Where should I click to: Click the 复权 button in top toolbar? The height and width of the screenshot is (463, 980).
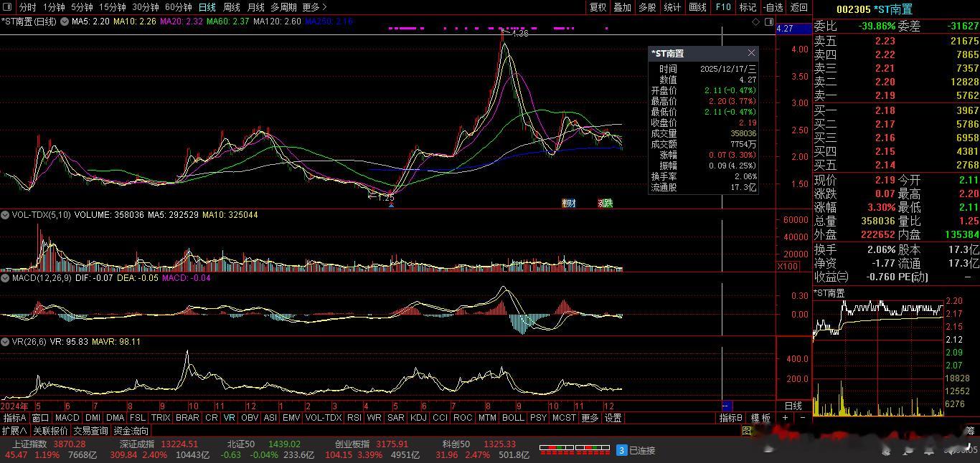[598, 7]
